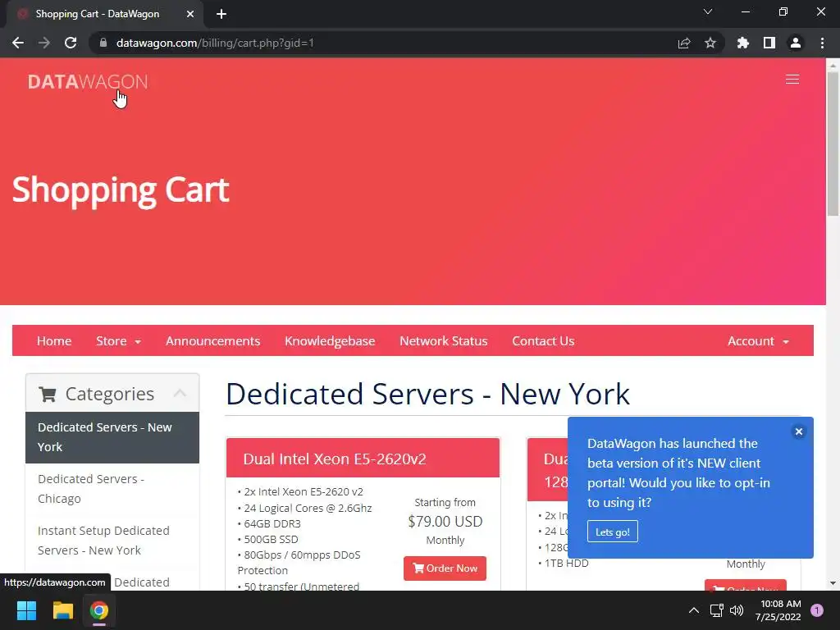Click the Categories shopping cart icon
The height and width of the screenshot is (630, 840).
(48, 395)
